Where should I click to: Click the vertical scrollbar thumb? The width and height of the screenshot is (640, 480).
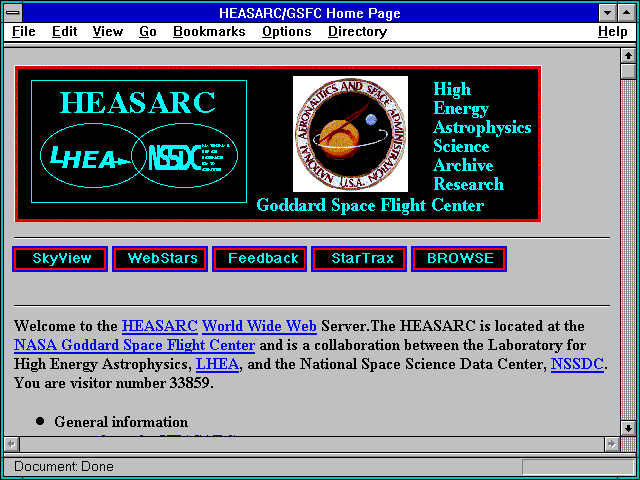click(628, 71)
